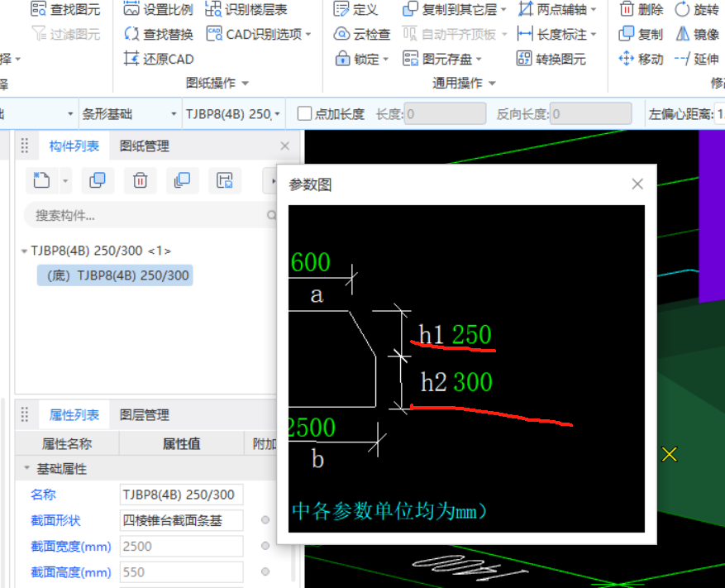725x588 pixels.
Task: Run 云检查
Action: click(x=361, y=34)
